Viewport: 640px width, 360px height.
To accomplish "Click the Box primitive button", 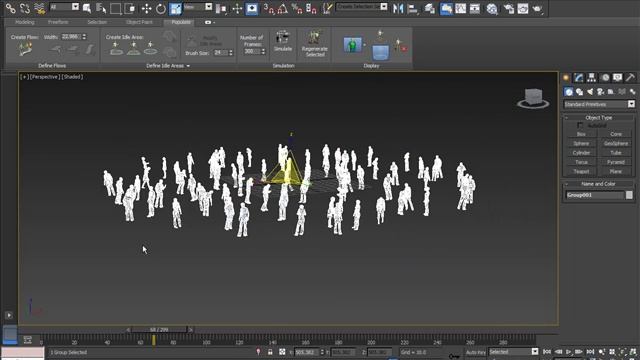I will [581, 134].
